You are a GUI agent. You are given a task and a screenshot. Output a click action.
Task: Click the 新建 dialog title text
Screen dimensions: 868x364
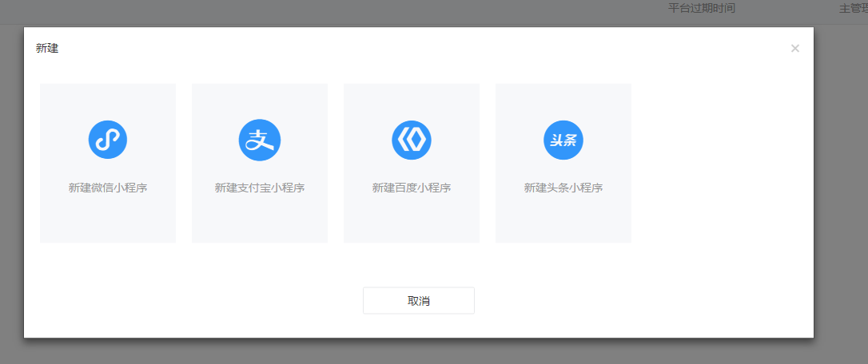47,49
